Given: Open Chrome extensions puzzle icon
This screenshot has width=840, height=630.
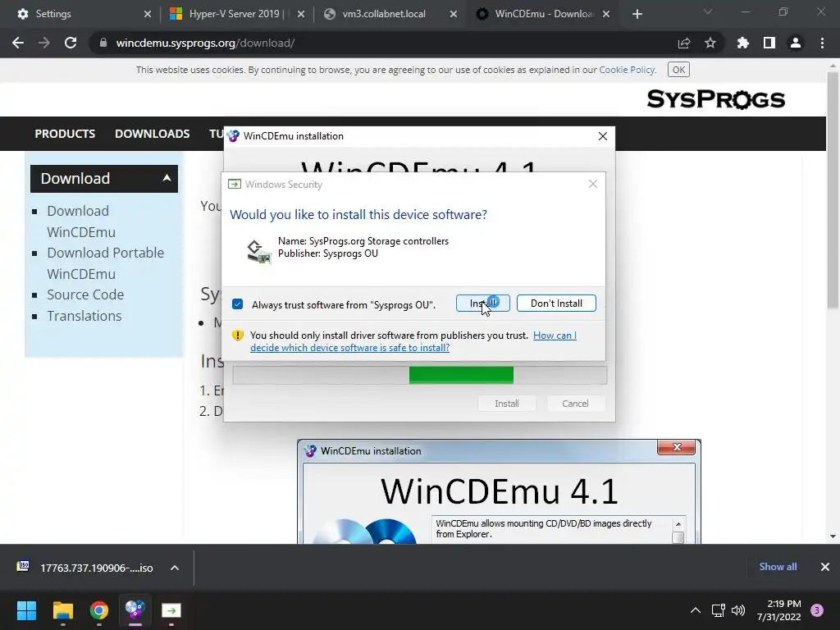Looking at the screenshot, I should [743, 43].
